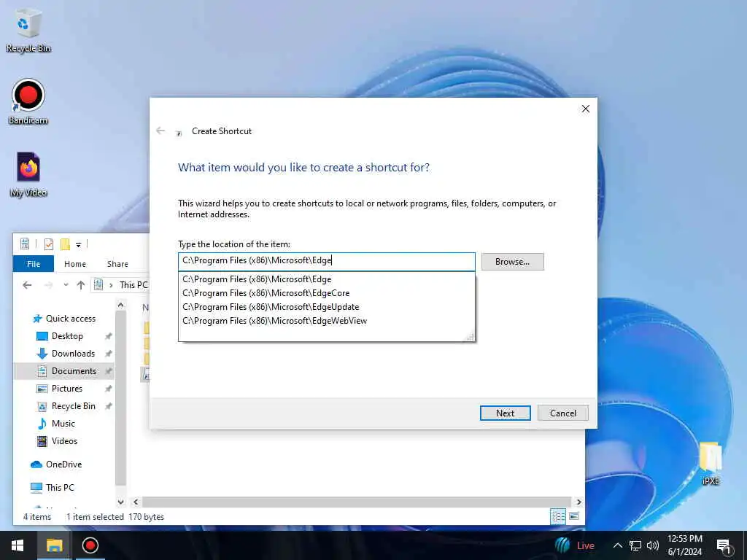Image resolution: width=747 pixels, height=560 pixels.
Task: Click the Windows Start button
Action: point(18,545)
